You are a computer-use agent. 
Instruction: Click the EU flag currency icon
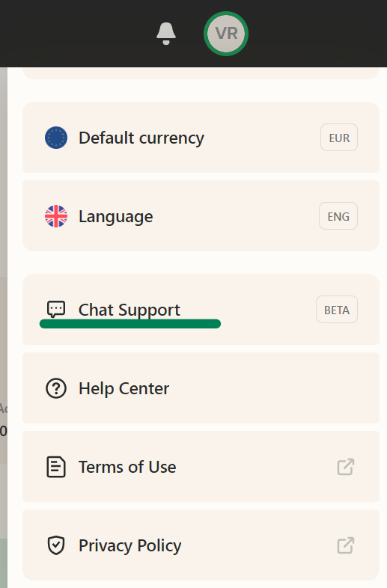coord(56,138)
